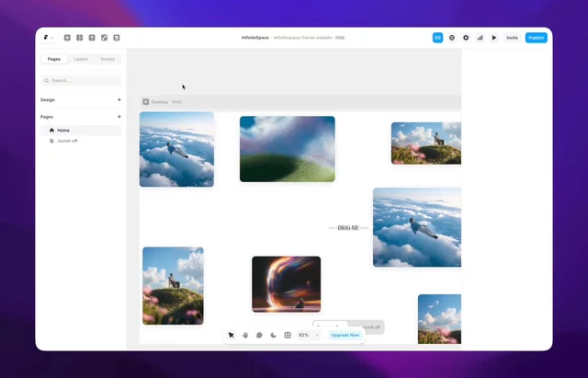This screenshot has height=378, width=588.
Task: Select the Text tool icon
Action: click(x=92, y=38)
